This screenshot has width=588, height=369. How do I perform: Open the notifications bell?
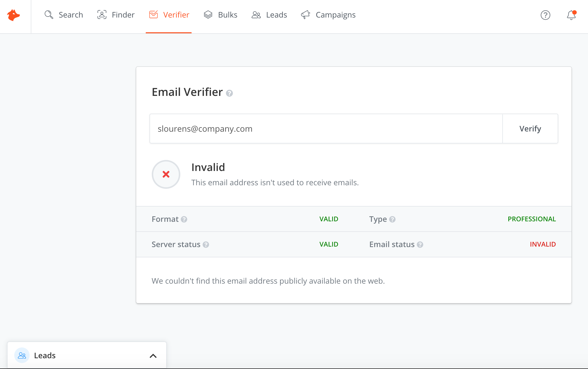tap(571, 15)
